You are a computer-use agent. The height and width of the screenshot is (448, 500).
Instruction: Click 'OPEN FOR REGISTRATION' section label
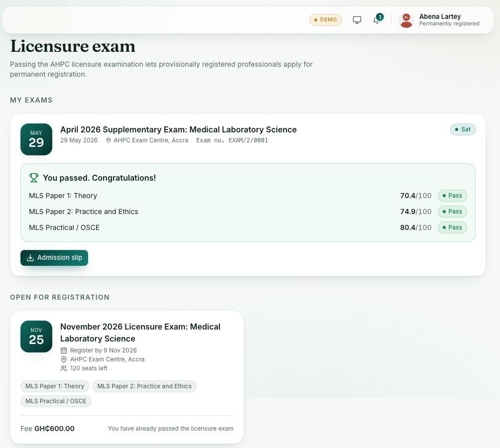point(60,298)
